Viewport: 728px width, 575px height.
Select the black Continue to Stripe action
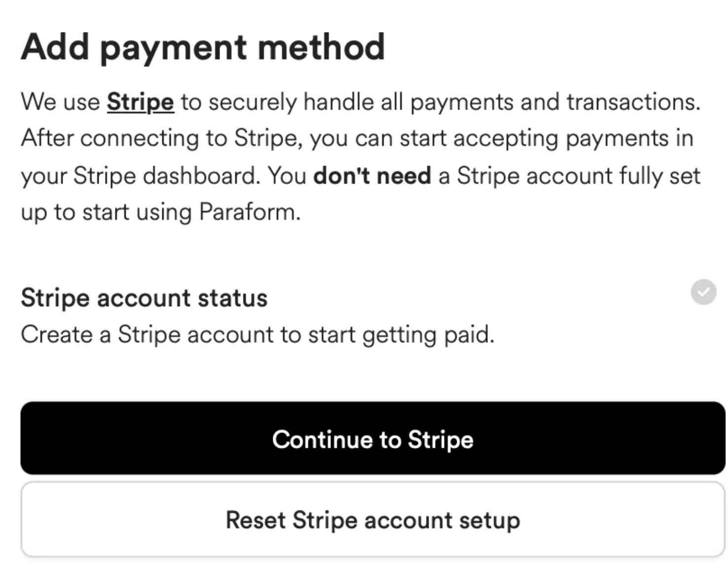(373, 439)
